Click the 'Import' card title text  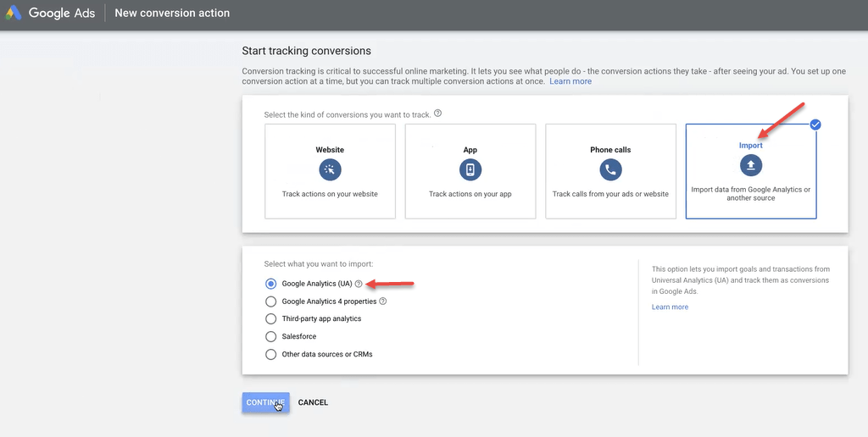[x=751, y=146]
